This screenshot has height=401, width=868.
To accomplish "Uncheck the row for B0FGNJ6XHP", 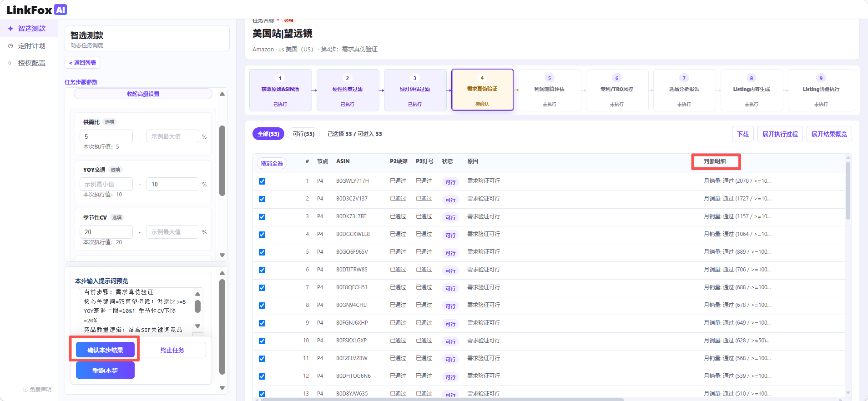I will (x=262, y=323).
